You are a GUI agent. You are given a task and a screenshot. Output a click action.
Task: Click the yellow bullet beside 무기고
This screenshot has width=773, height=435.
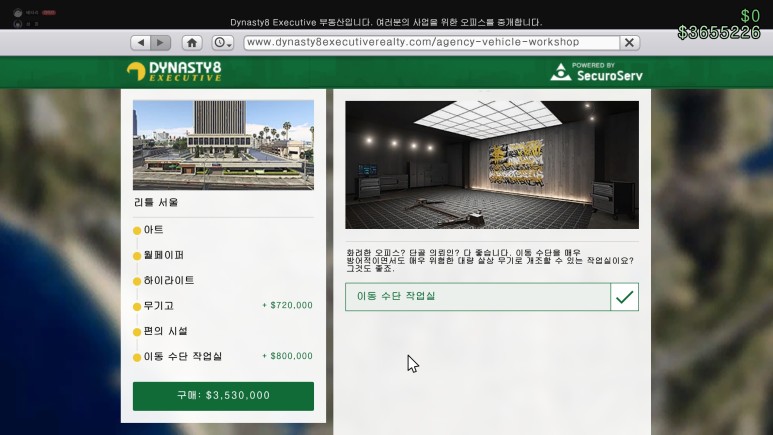point(137,307)
